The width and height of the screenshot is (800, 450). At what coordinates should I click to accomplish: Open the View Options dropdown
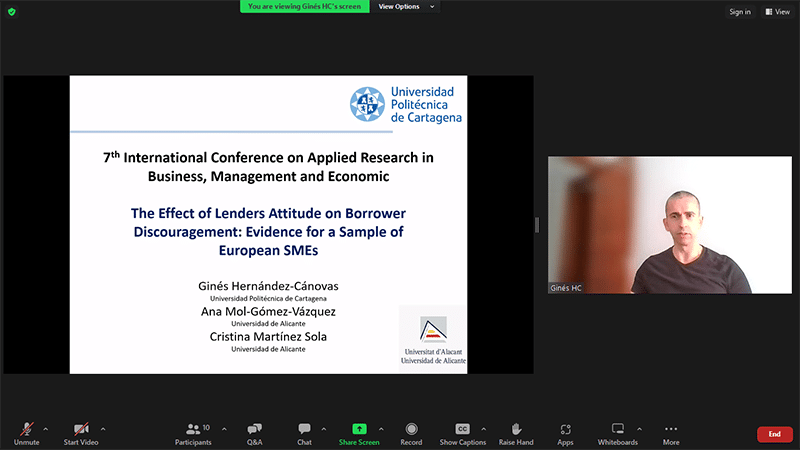[x=407, y=6]
